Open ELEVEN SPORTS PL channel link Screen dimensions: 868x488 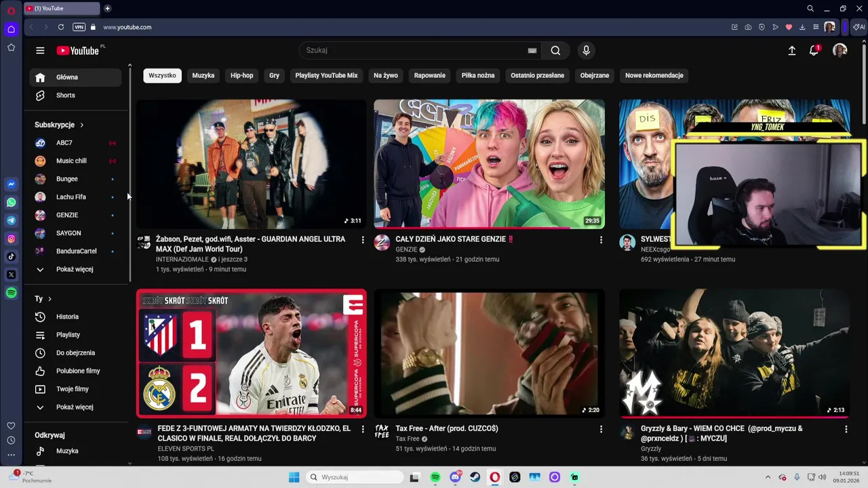point(186,449)
